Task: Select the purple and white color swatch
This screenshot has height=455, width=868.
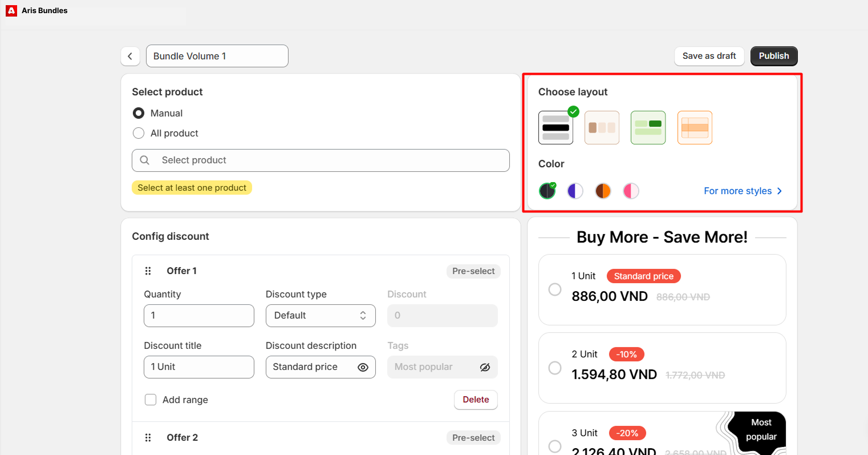Action: (575, 191)
